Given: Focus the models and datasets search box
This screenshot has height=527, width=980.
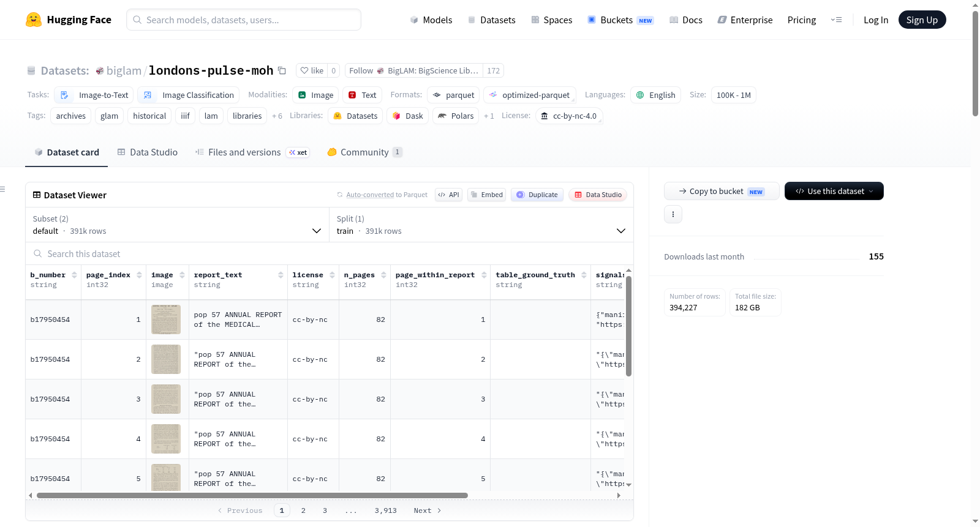Looking at the screenshot, I should 244,20.
